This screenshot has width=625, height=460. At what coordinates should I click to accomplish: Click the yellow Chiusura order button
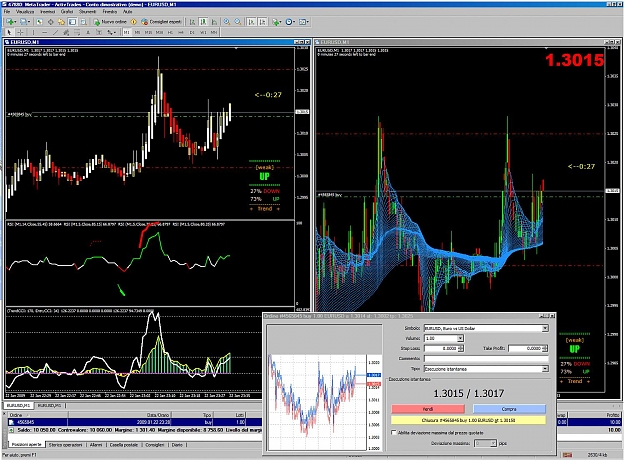[468, 420]
